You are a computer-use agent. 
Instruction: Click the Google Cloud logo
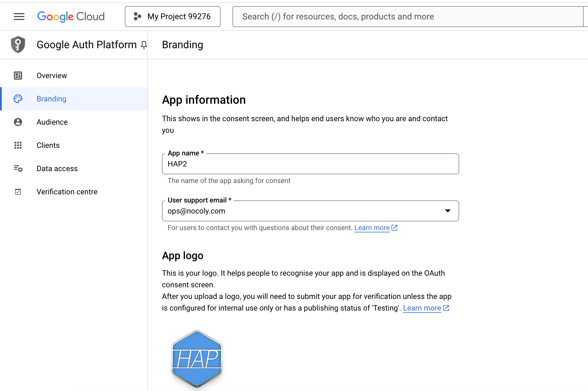click(x=71, y=17)
